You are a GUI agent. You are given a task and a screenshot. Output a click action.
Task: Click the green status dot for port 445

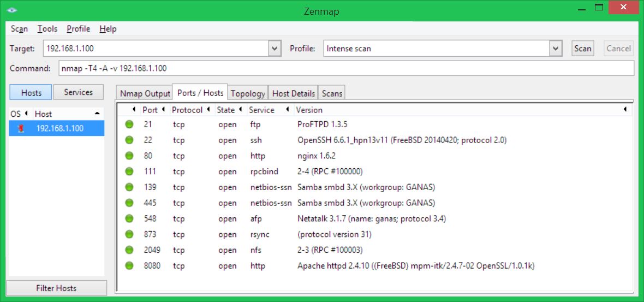[129, 203]
